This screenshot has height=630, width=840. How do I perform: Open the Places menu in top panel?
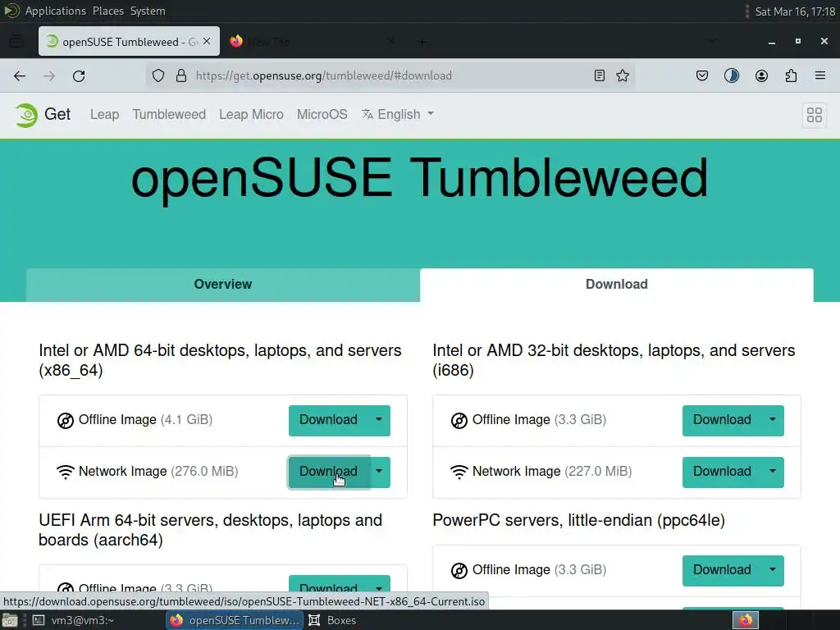[x=107, y=11]
